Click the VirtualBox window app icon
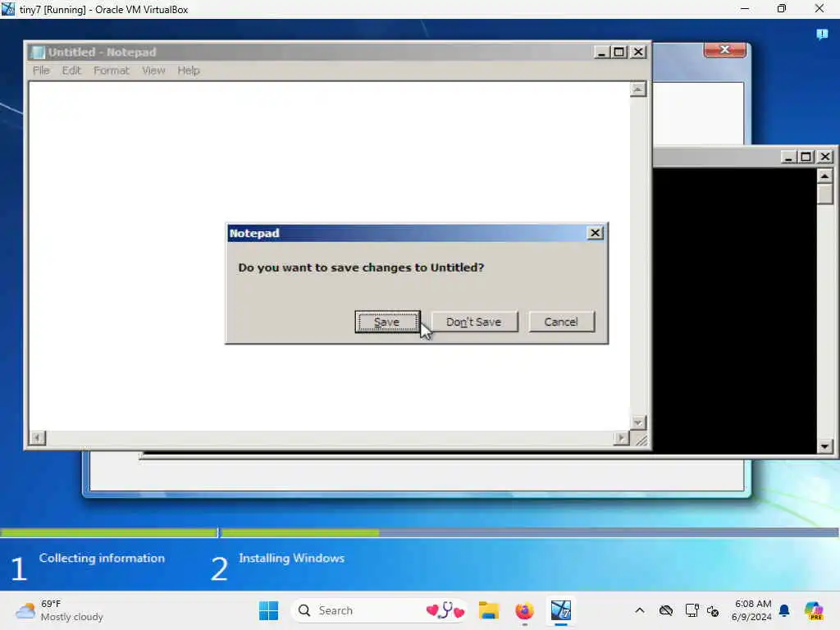This screenshot has width=840, height=630. pyautogui.click(x=8, y=9)
